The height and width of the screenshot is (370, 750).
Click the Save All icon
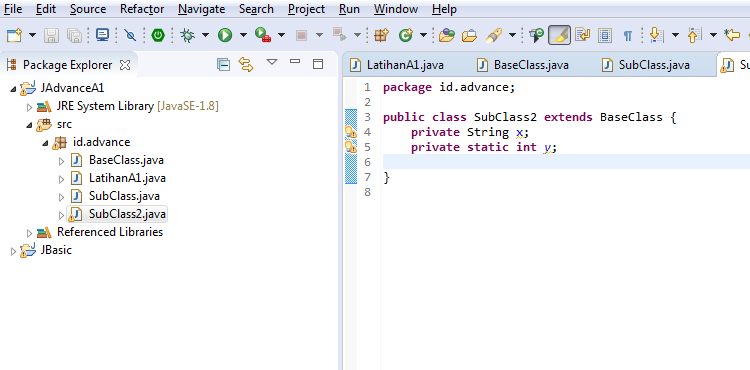point(74,35)
